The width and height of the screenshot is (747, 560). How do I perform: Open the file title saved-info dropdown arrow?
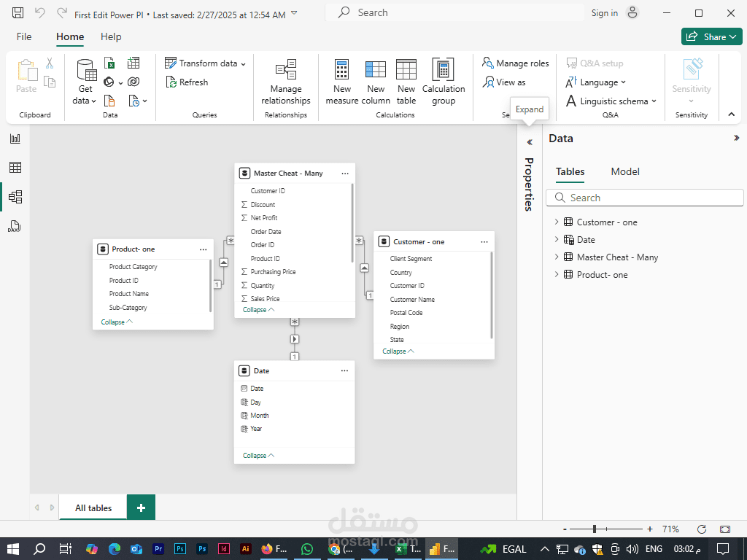click(294, 13)
